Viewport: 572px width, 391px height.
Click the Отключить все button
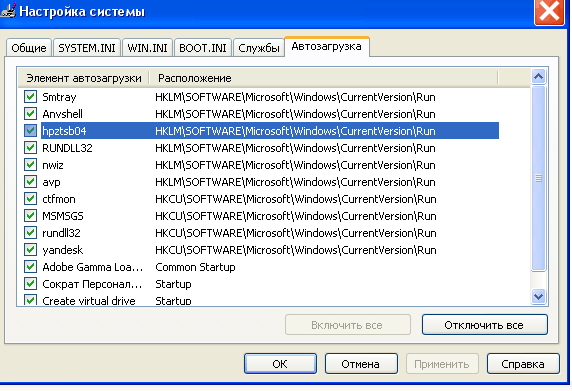pos(484,325)
